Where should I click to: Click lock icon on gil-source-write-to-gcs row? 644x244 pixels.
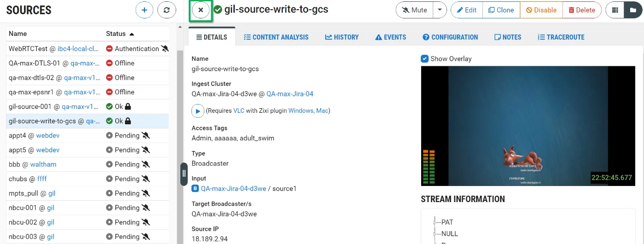(x=128, y=121)
